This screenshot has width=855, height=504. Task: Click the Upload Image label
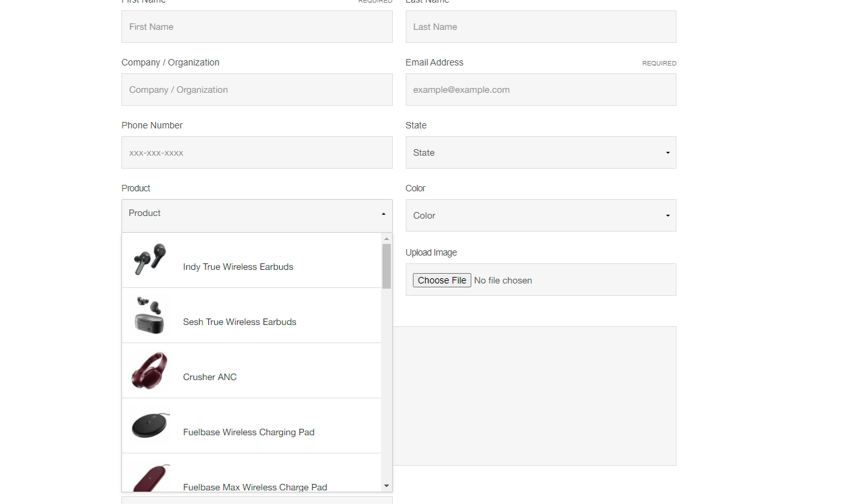pyautogui.click(x=431, y=252)
